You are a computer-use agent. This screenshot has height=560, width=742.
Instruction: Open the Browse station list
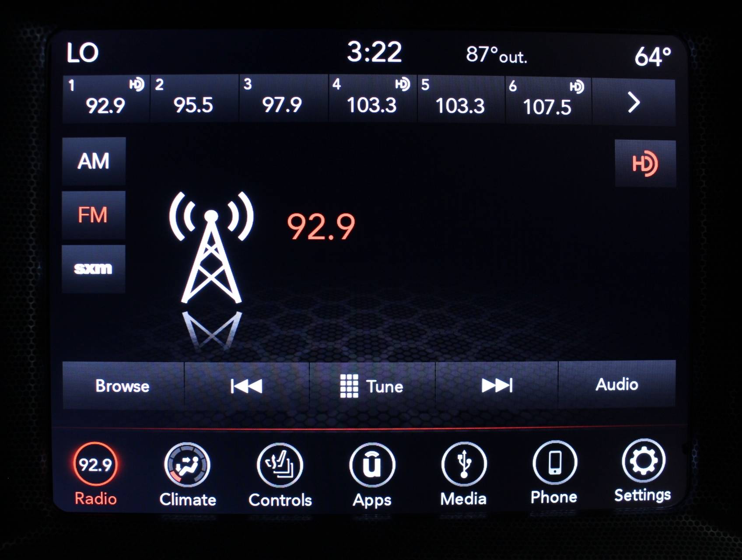[x=123, y=386]
